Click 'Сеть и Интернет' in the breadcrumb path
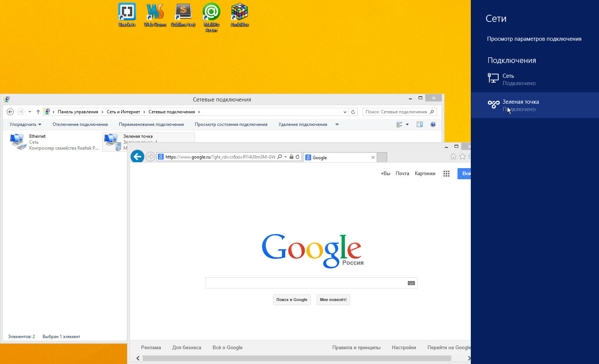The width and height of the screenshot is (599, 364). click(x=123, y=112)
